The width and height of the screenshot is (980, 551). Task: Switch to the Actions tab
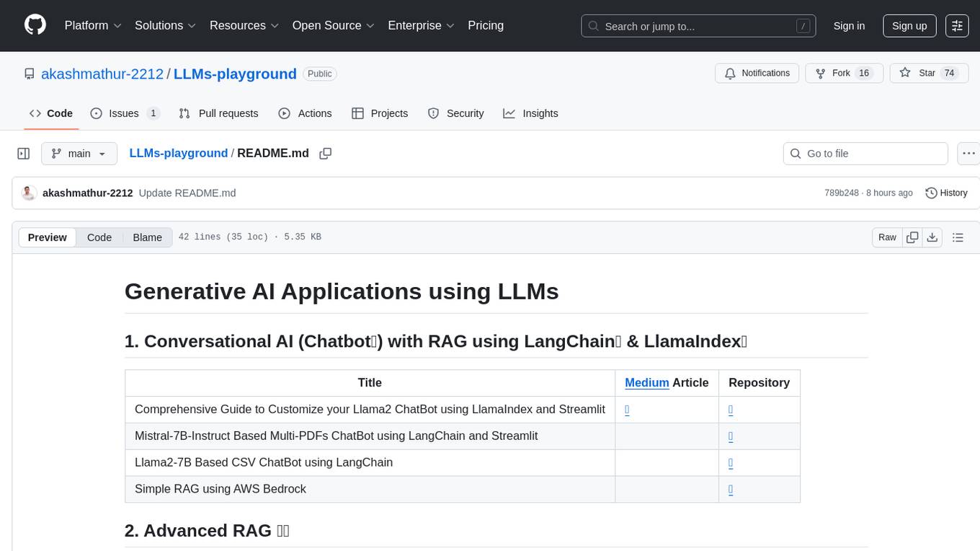(305, 113)
